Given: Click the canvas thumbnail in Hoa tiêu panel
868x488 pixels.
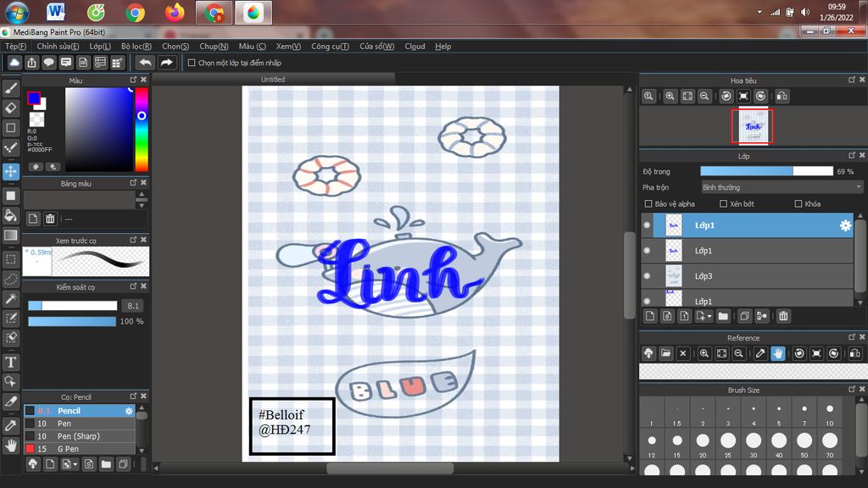Looking at the screenshot, I should [753, 125].
